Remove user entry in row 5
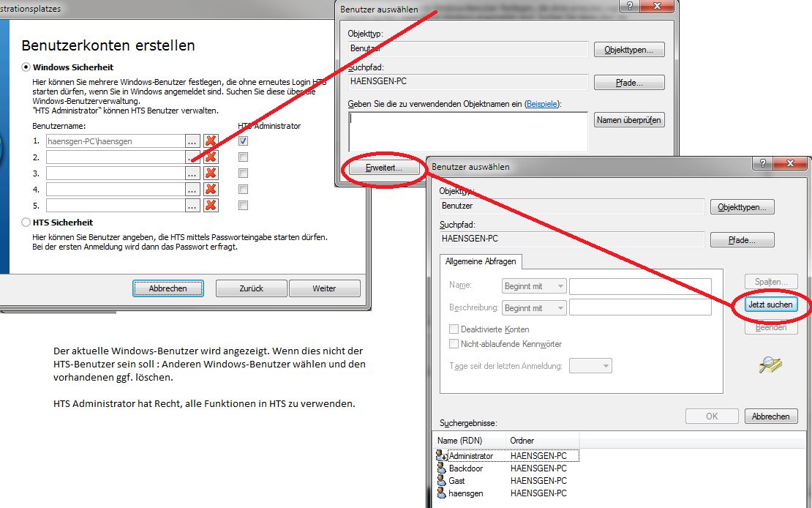 (211, 206)
